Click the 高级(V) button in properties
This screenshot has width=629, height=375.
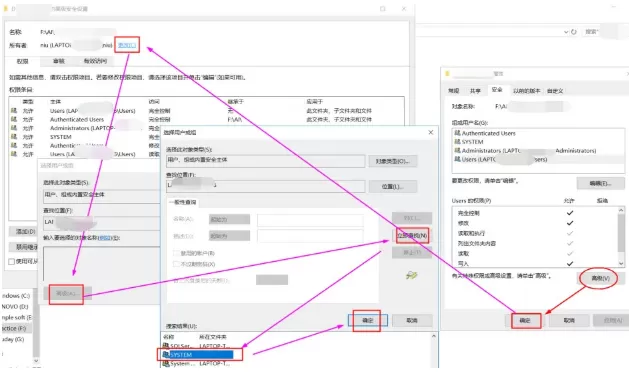[601, 278]
